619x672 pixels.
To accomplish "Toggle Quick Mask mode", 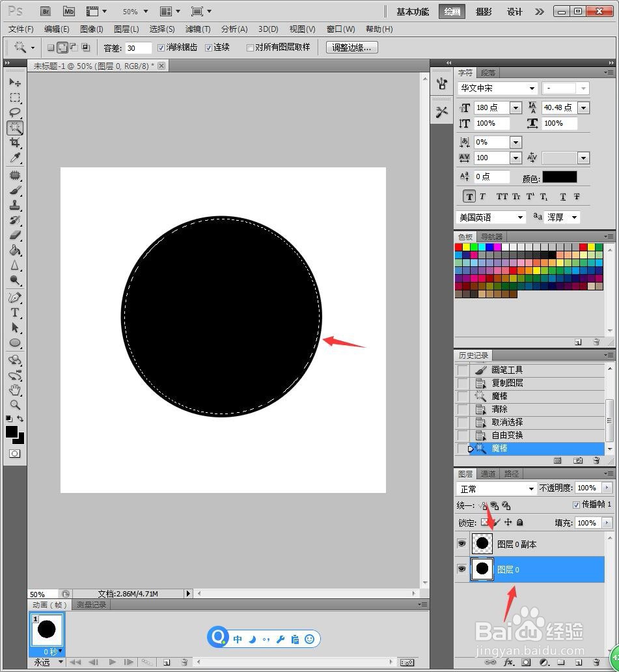I will (x=14, y=453).
